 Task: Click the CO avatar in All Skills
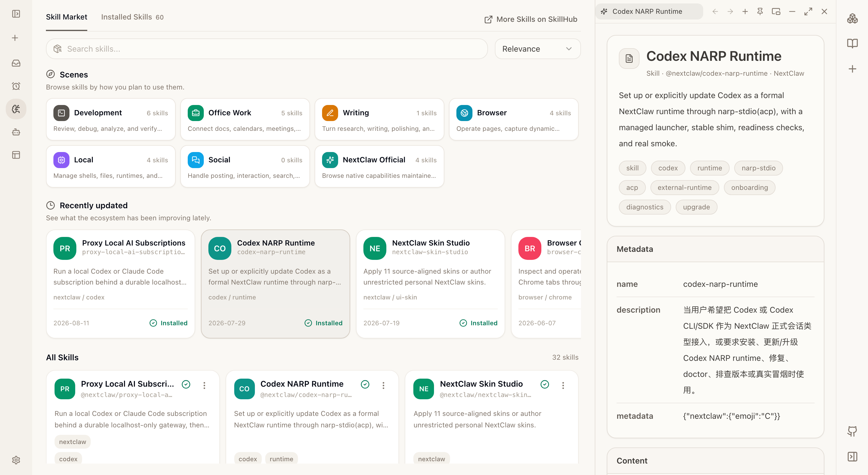pos(244,389)
